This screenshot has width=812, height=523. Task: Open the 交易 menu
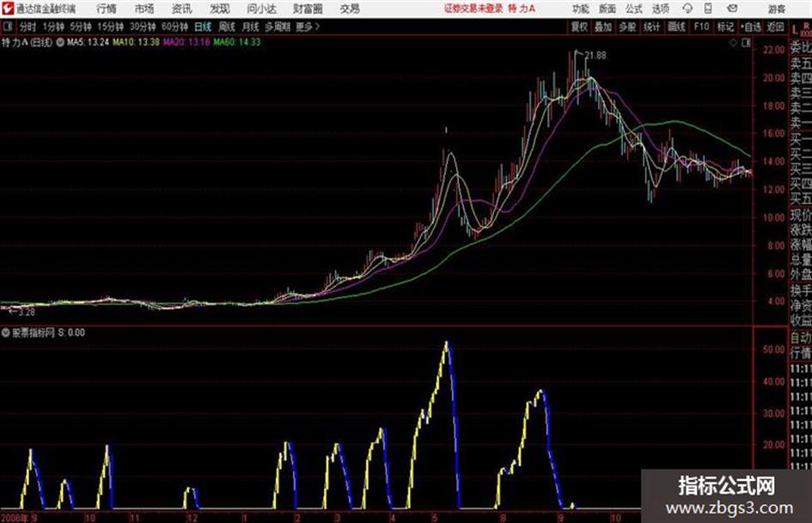[350, 9]
